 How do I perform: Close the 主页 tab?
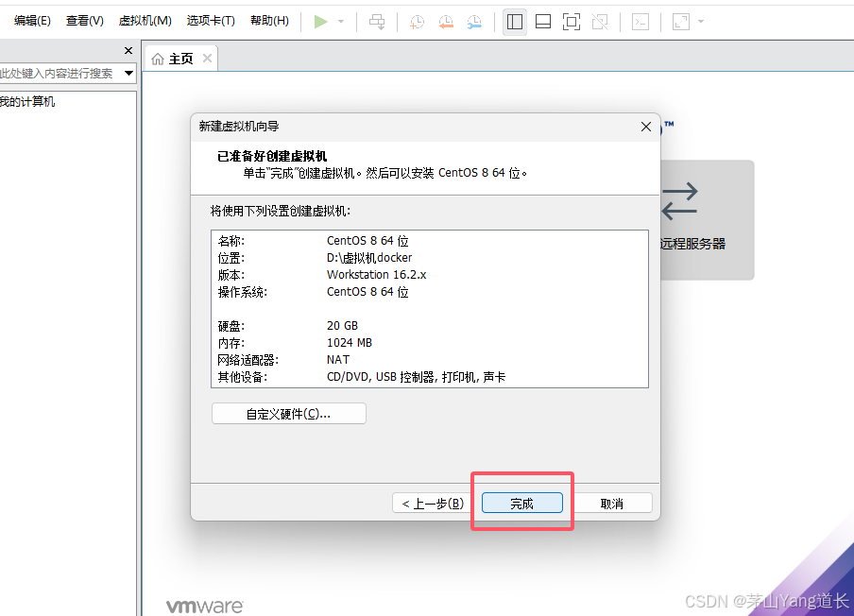click(x=207, y=58)
